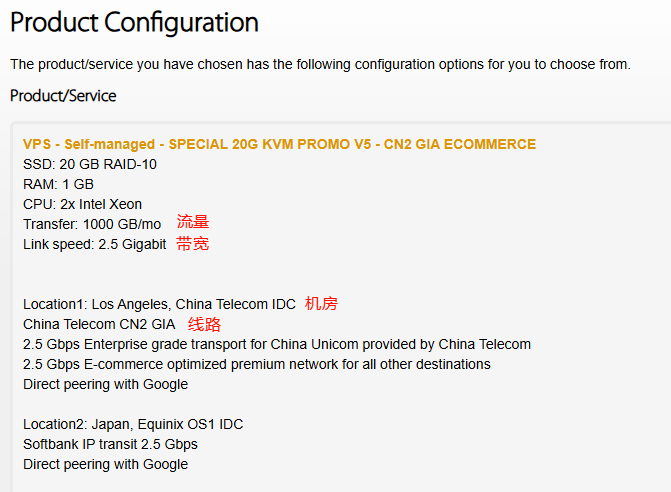
Task: Click the Transfer 1000 GB/mo text
Action: pyautogui.click(x=92, y=224)
